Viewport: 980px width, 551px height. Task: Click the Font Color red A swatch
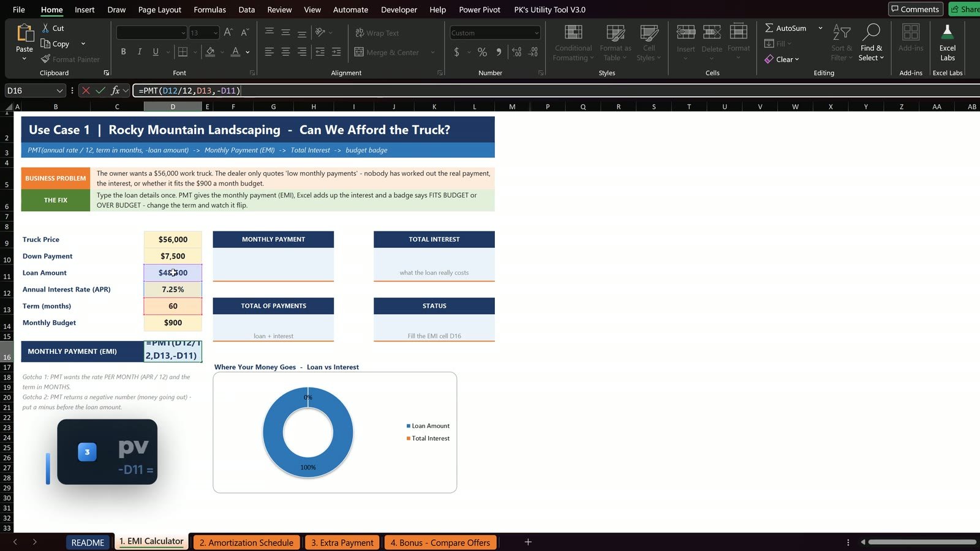pyautogui.click(x=235, y=51)
